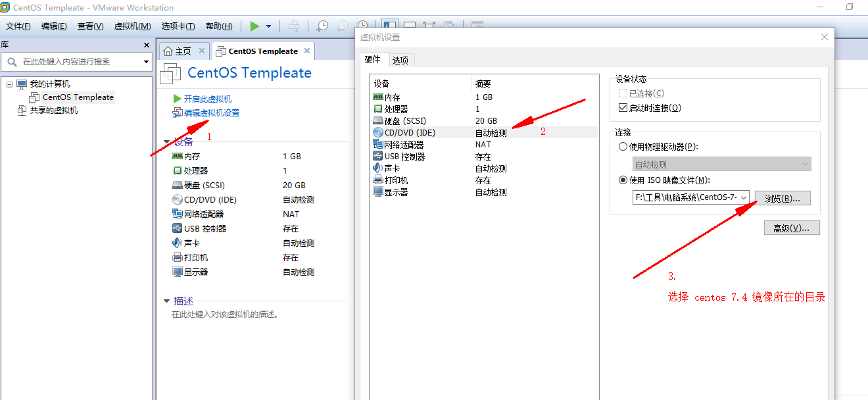Click 打印机 icon in main window devices
The image size is (868, 400).
178,257
